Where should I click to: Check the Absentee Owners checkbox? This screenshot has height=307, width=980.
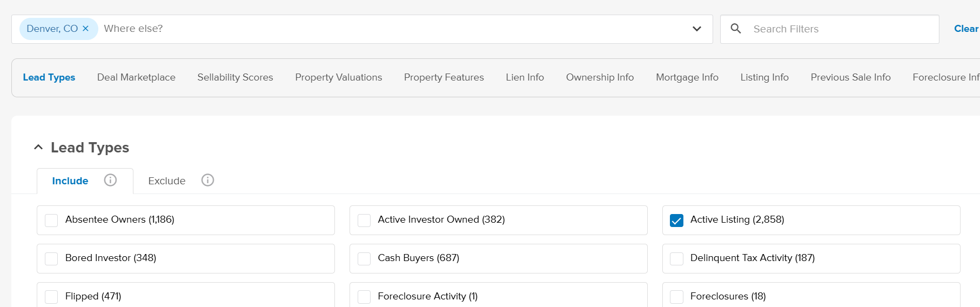point(51,221)
